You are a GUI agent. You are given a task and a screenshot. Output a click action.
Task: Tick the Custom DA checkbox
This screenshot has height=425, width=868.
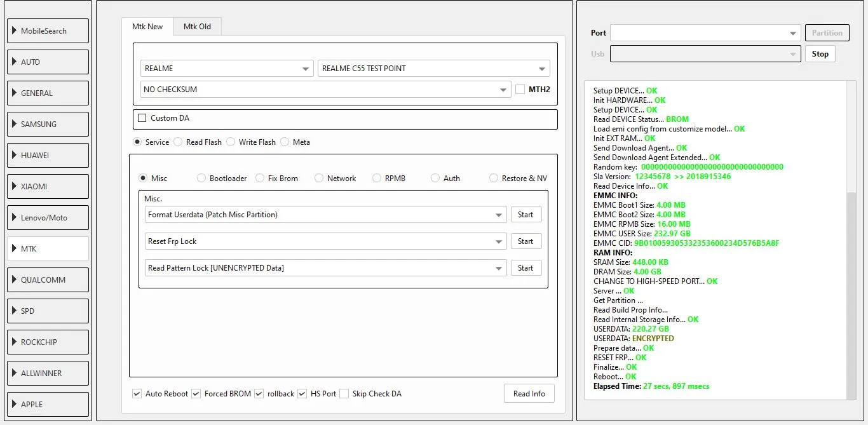point(142,118)
